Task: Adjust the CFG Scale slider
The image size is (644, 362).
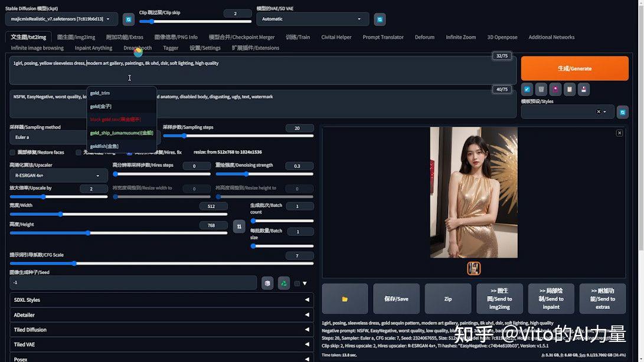Action: (161, 264)
